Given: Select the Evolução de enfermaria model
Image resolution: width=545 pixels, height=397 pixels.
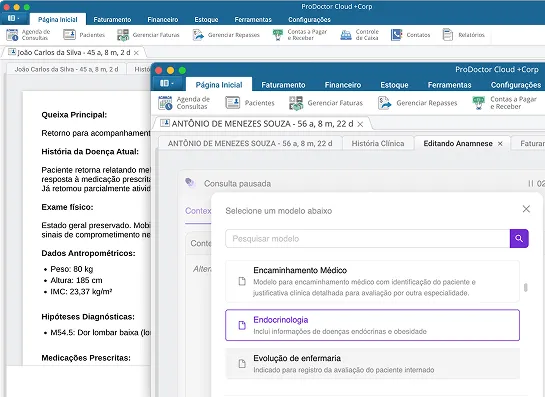Looking at the screenshot, I should pyautogui.click(x=372, y=364).
